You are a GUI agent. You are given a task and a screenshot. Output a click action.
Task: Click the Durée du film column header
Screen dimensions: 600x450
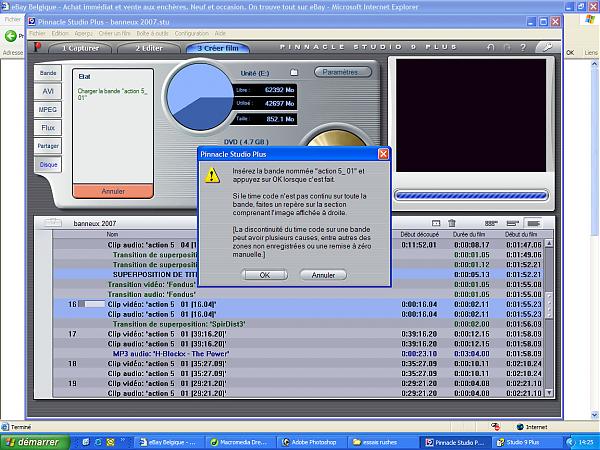point(469,234)
